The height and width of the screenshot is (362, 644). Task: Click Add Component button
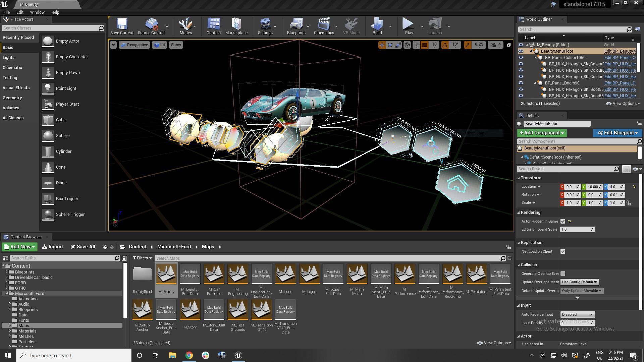(542, 133)
